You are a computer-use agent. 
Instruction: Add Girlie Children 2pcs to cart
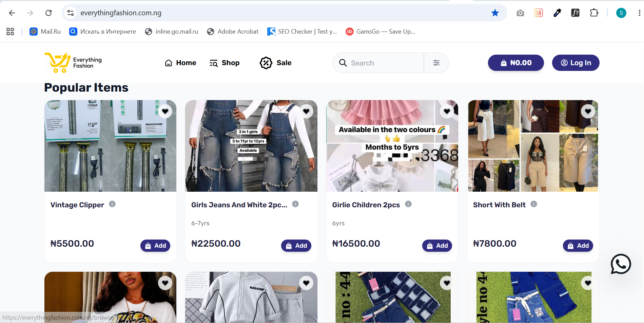437,246
